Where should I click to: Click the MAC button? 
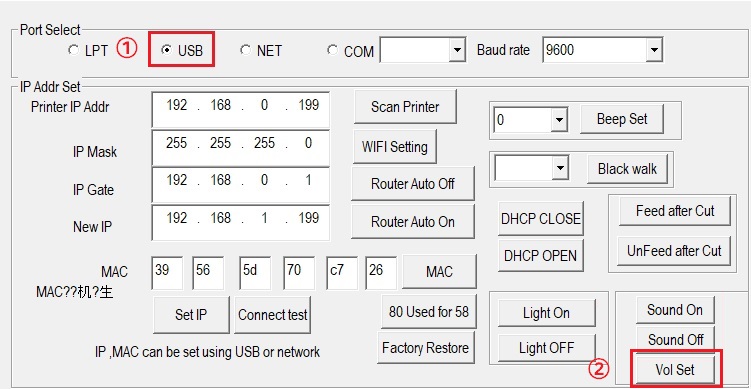point(439,272)
